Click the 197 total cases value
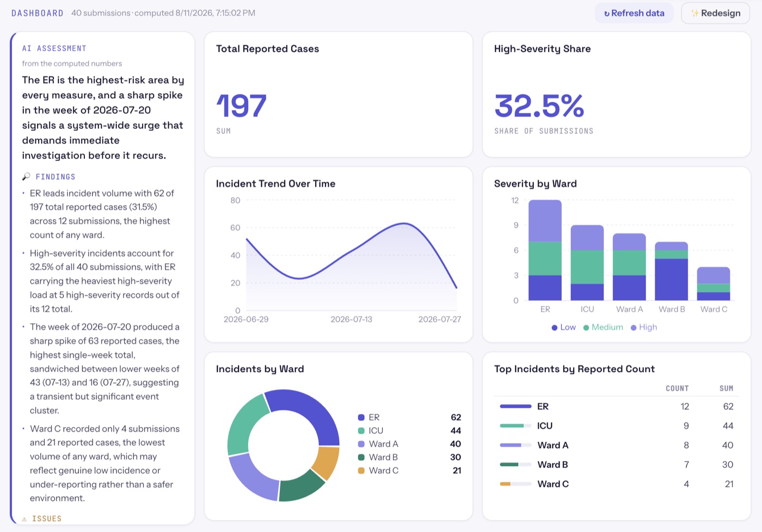762x532 pixels. (x=241, y=106)
